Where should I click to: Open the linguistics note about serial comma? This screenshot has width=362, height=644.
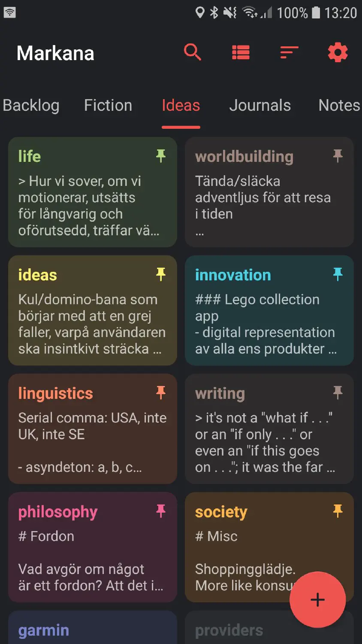click(93, 429)
